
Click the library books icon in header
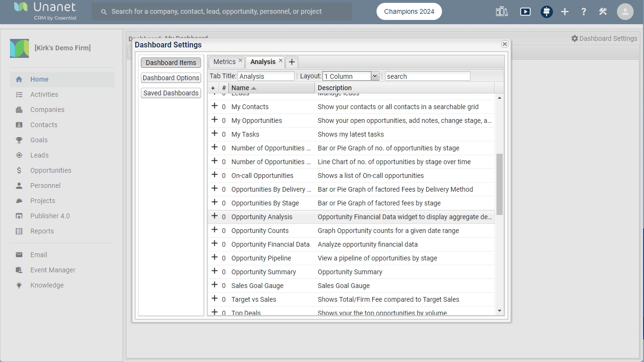502,11
